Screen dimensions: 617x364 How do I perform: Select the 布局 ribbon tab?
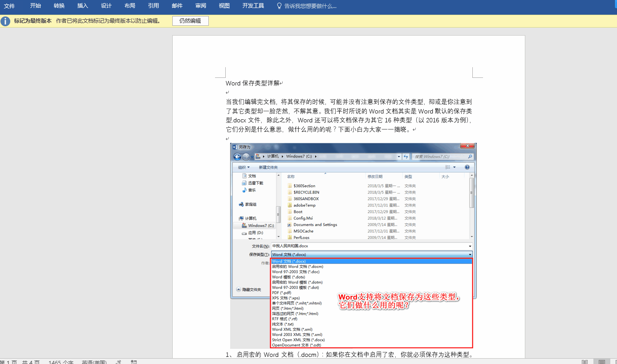coord(130,6)
